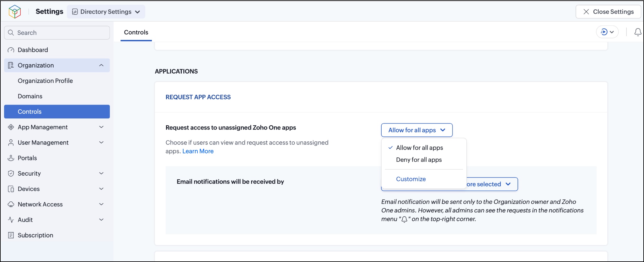Click the Devices icon

11,189
